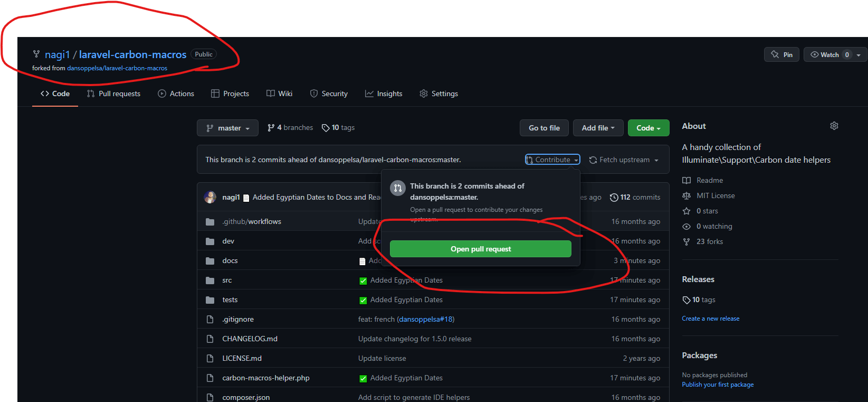Click the book icon beside Readme
Viewport: 868px width, 402px height.
click(x=686, y=180)
